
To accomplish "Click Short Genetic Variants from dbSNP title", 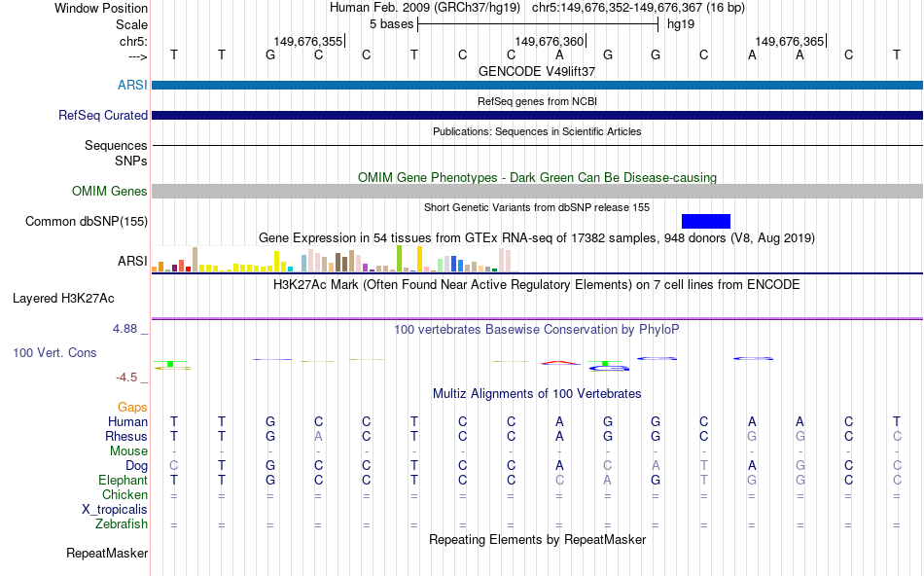I will pos(537,207).
